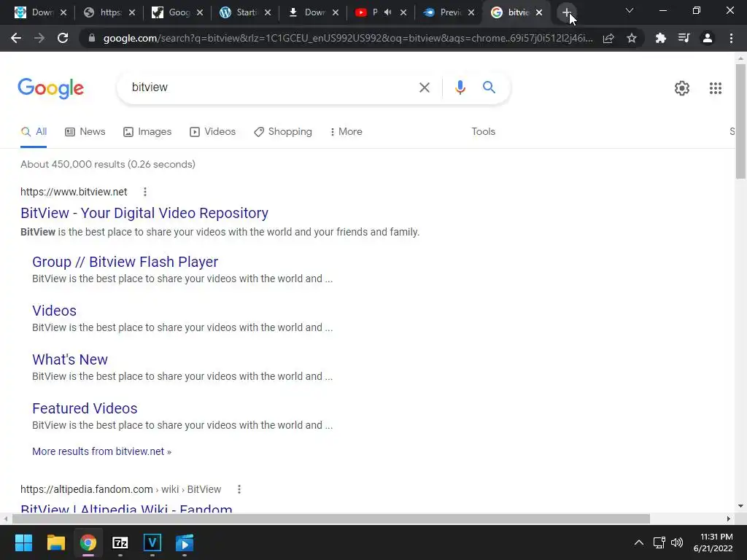Click the Chrome taskbar icon
The image size is (747, 560).
point(88,542)
